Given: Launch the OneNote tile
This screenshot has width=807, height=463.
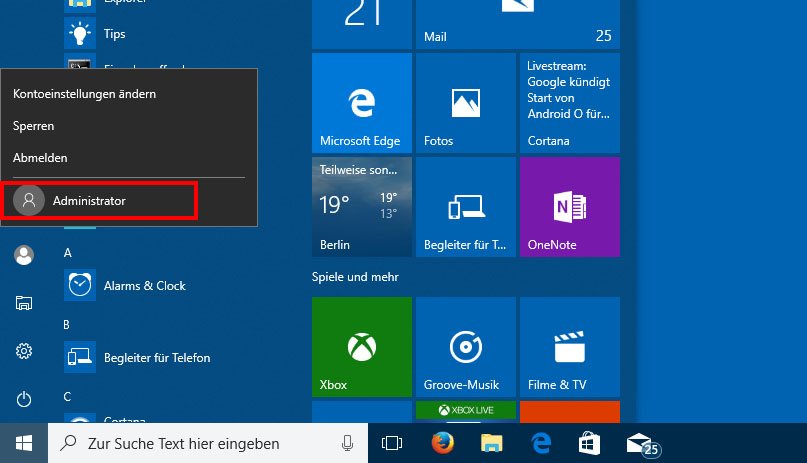Looking at the screenshot, I should pos(569,207).
